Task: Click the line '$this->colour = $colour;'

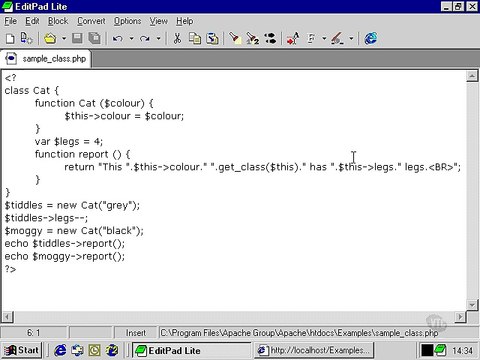Action: click(124, 116)
